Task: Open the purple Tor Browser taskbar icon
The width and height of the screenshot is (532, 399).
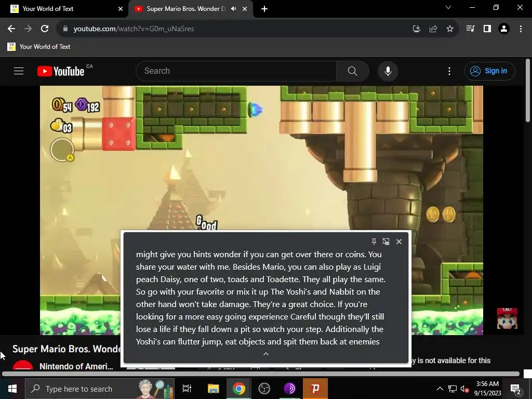Action: point(289,389)
